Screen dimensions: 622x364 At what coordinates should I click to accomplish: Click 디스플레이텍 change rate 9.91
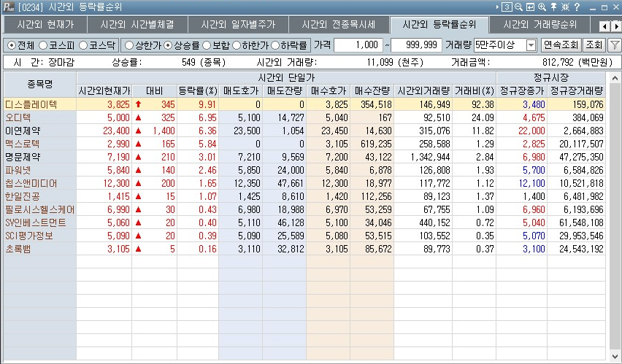pyautogui.click(x=207, y=104)
